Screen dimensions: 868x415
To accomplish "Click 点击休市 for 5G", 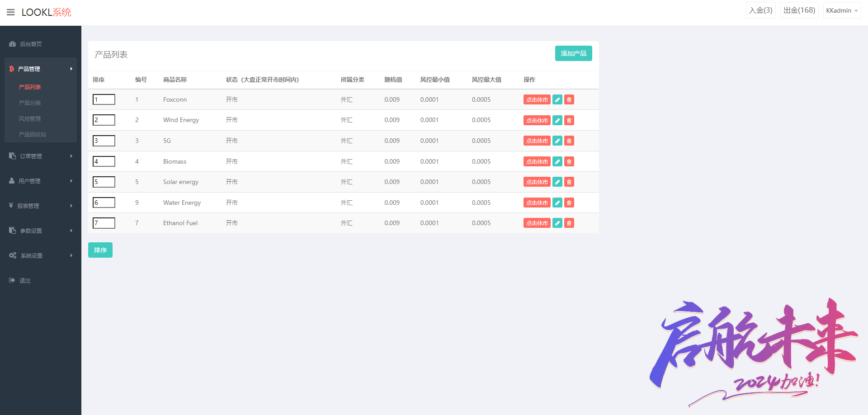I will 537,141.
